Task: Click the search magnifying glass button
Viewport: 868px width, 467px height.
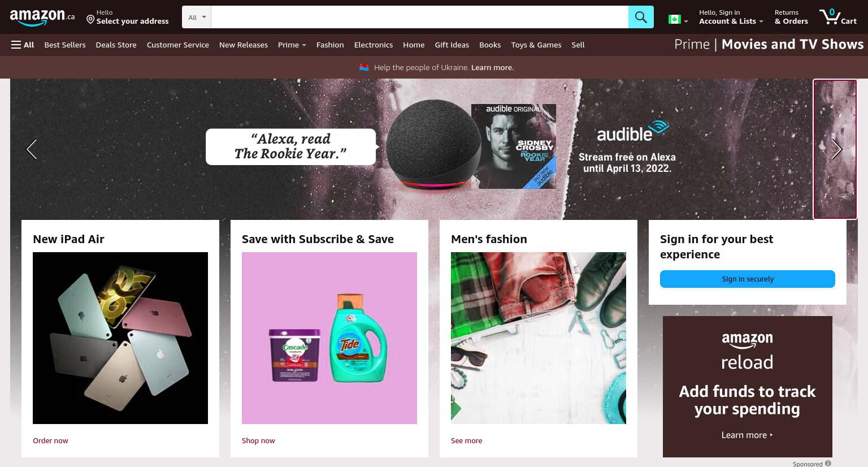Action: pos(641,17)
